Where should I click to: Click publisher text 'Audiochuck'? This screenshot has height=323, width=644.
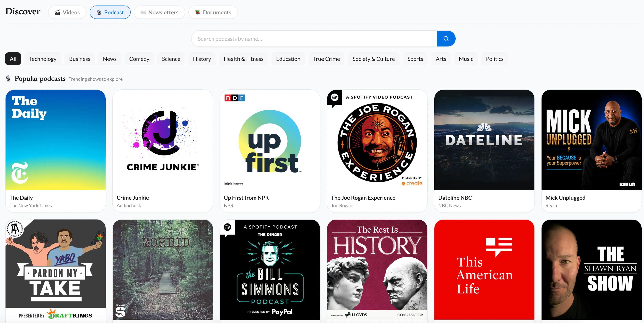click(x=129, y=205)
